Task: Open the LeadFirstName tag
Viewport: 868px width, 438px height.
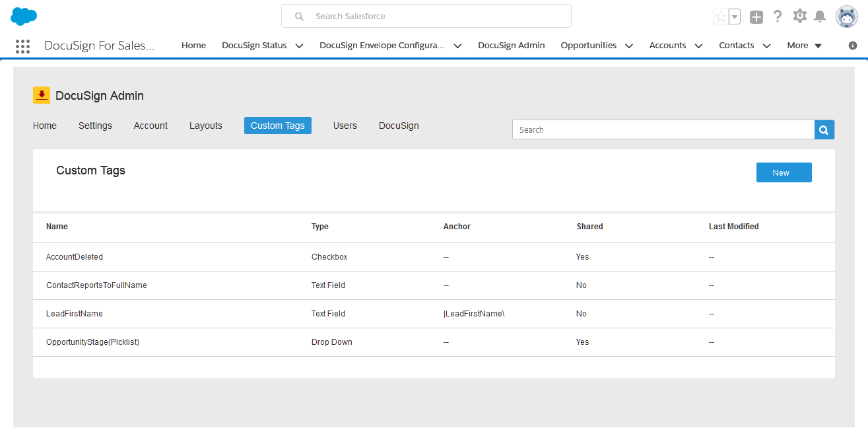Action: [75, 314]
